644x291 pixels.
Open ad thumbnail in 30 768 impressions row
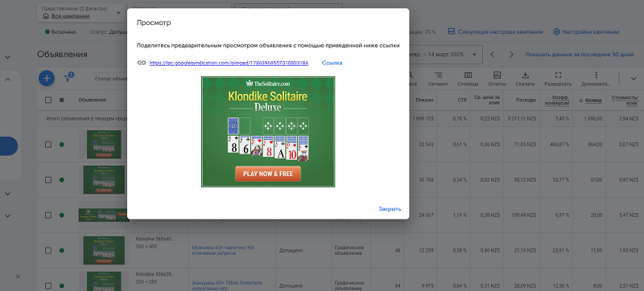104,179
